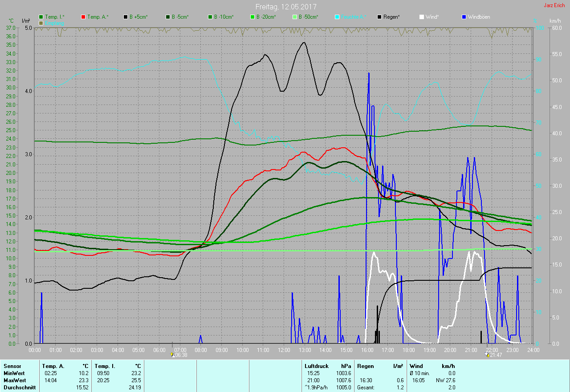Click the MaxWert row label

(14, 380)
